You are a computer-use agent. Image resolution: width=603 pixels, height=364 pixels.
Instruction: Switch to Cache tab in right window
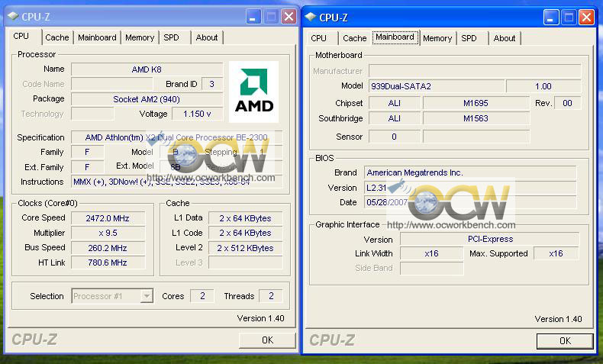(x=355, y=38)
